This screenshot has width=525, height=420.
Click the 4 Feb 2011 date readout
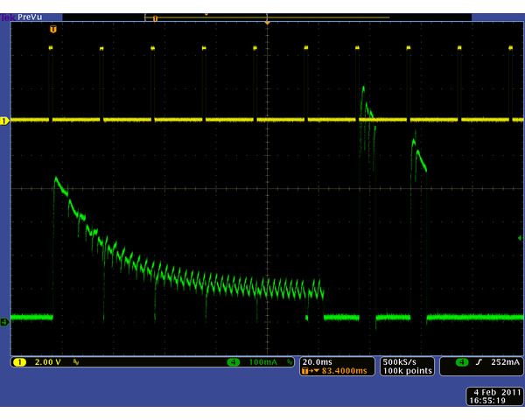point(498,392)
